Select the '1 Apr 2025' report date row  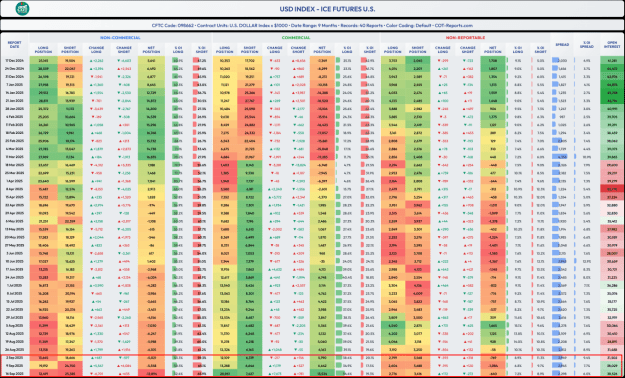pos(313,181)
